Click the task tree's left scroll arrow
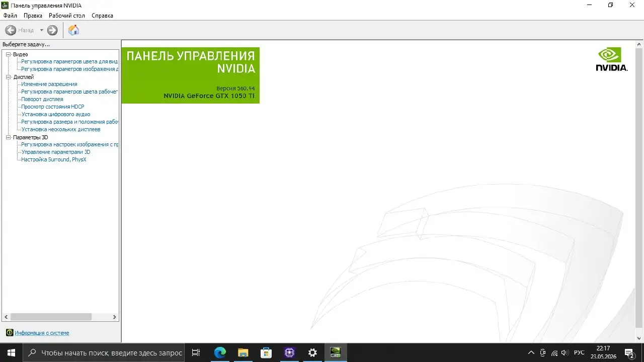 pos(7,317)
